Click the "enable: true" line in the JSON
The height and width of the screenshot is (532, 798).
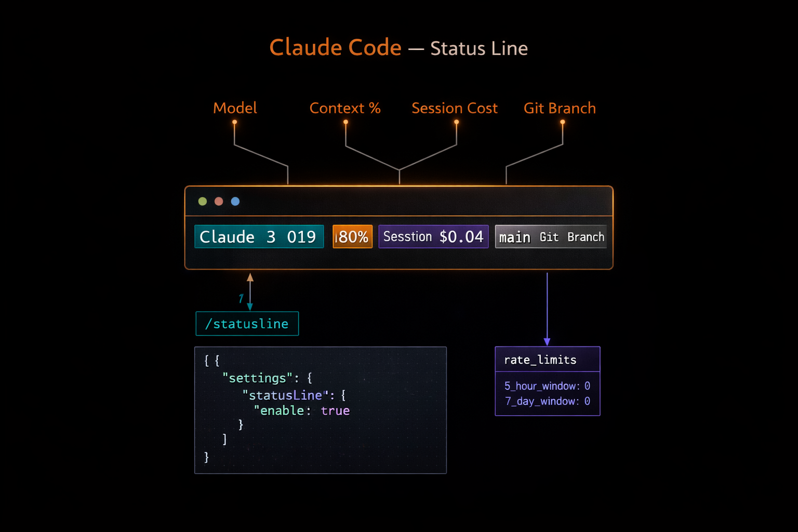click(x=302, y=411)
